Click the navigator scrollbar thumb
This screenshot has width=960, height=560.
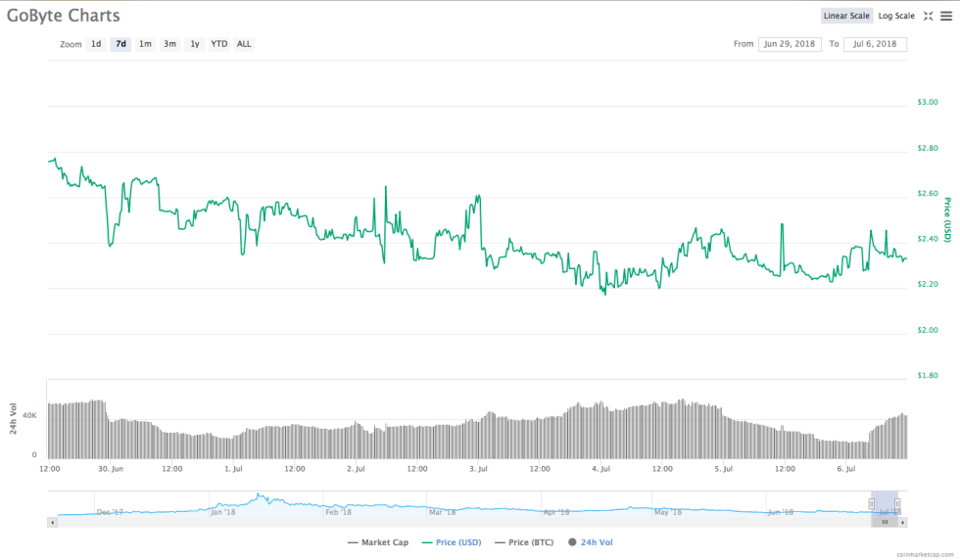click(885, 522)
